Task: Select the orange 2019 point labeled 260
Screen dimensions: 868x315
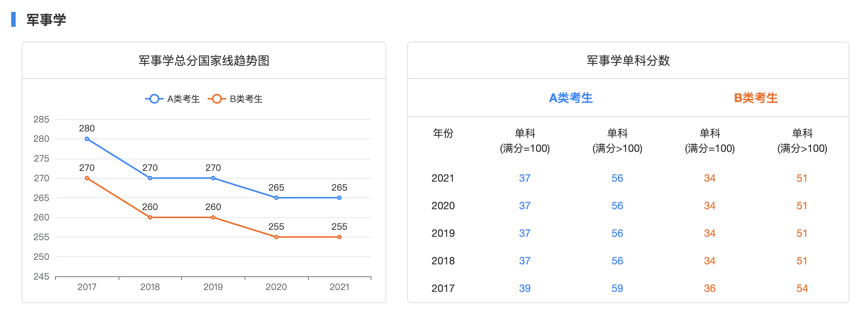Action: 213,217
